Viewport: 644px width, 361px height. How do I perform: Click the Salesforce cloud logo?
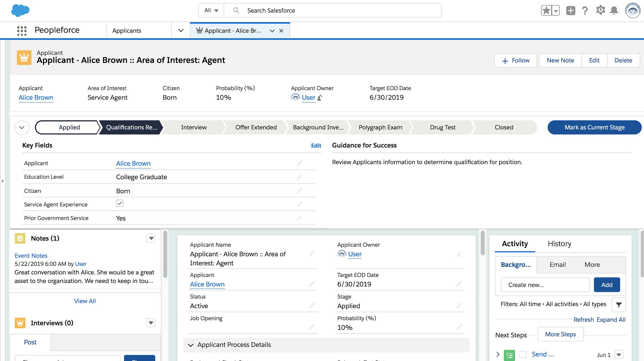click(20, 11)
